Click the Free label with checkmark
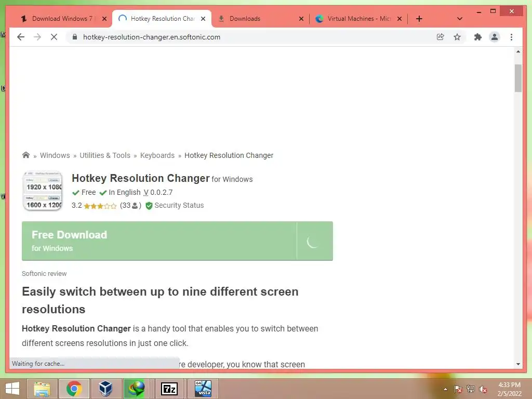This screenshot has height=399, width=532. click(84, 192)
